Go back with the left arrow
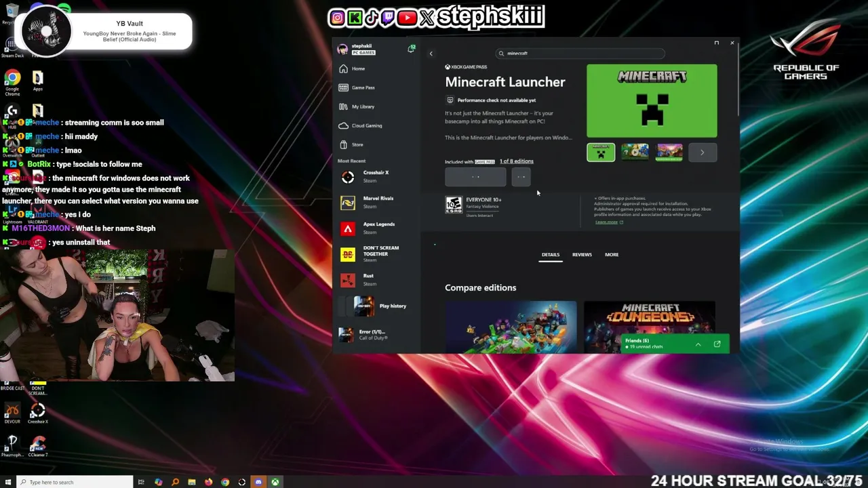868x488 pixels. click(431, 54)
